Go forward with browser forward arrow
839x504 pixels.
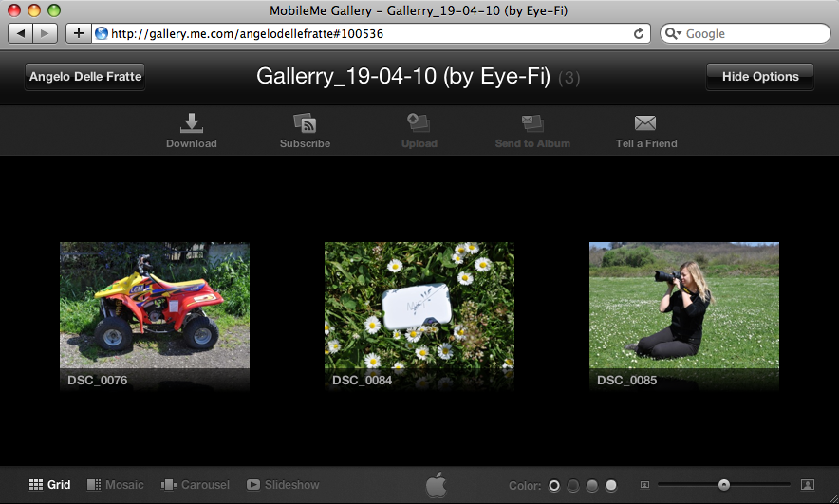pos(45,34)
